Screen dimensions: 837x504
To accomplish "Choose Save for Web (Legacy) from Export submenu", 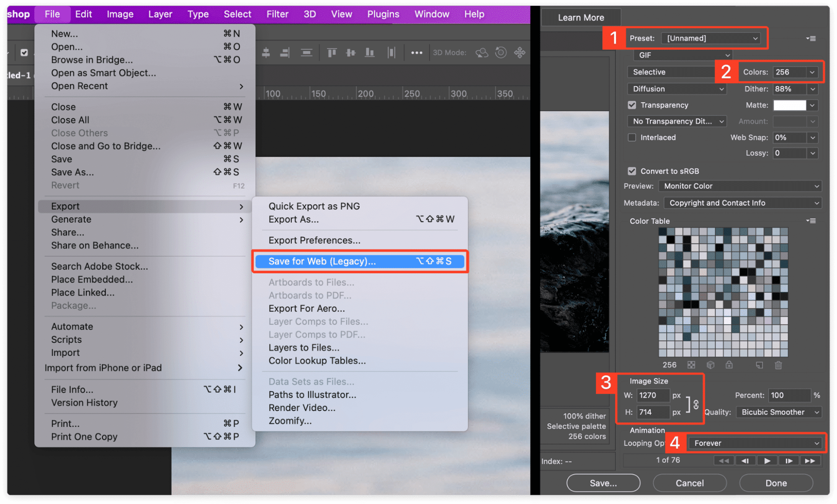I will coord(360,262).
